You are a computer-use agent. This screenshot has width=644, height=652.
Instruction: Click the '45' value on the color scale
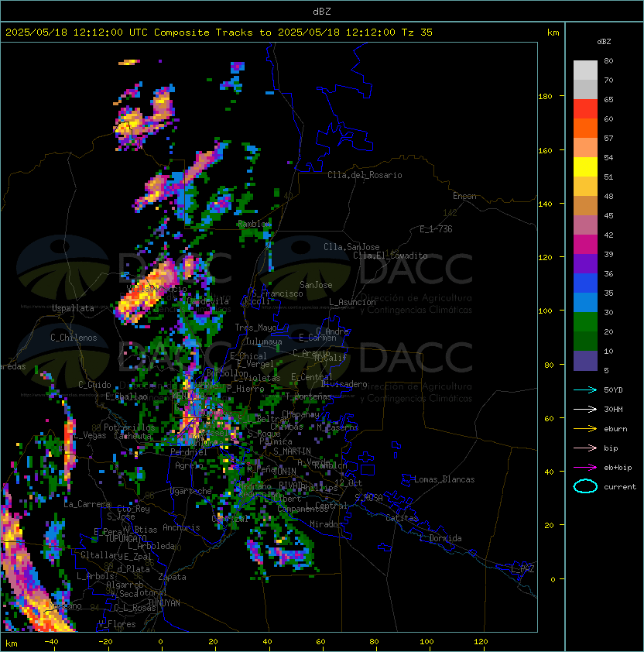(x=608, y=215)
